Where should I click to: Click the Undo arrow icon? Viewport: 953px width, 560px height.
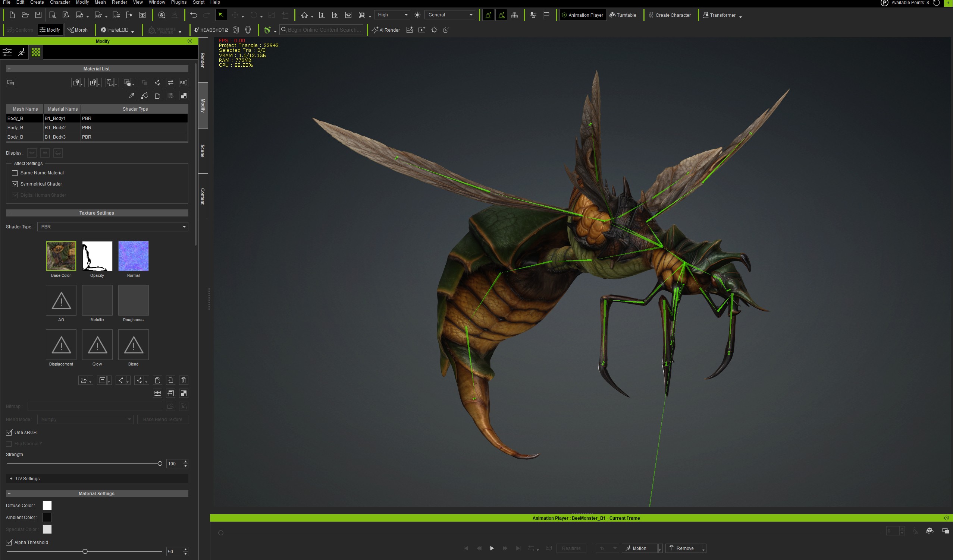(x=194, y=15)
